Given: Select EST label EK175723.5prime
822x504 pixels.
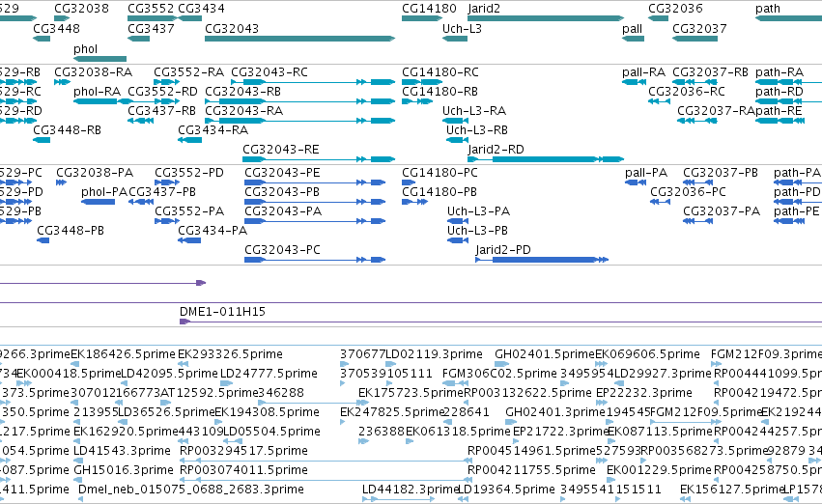Looking at the screenshot, I should coord(411,394).
